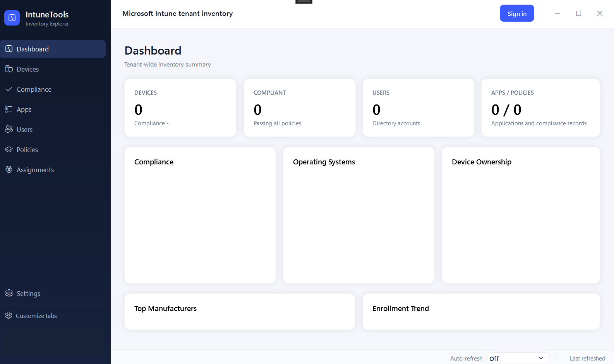Click 'Passing all policies' text
This screenshot has height=364, width=614.
point(277,123)
